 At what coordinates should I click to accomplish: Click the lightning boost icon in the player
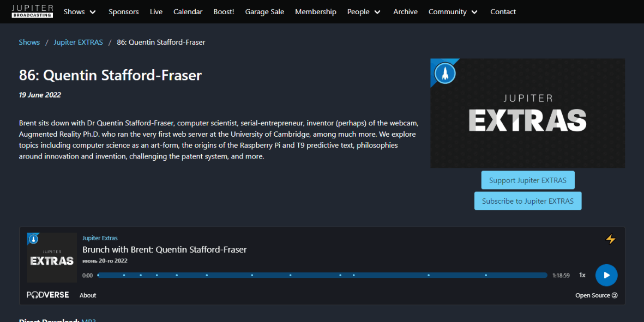pos(611,239)
